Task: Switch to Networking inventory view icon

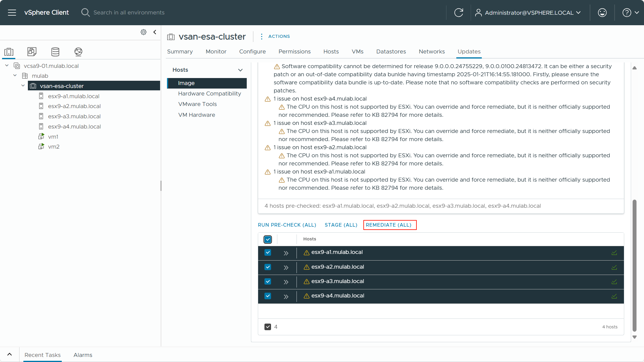Action: 78,52
